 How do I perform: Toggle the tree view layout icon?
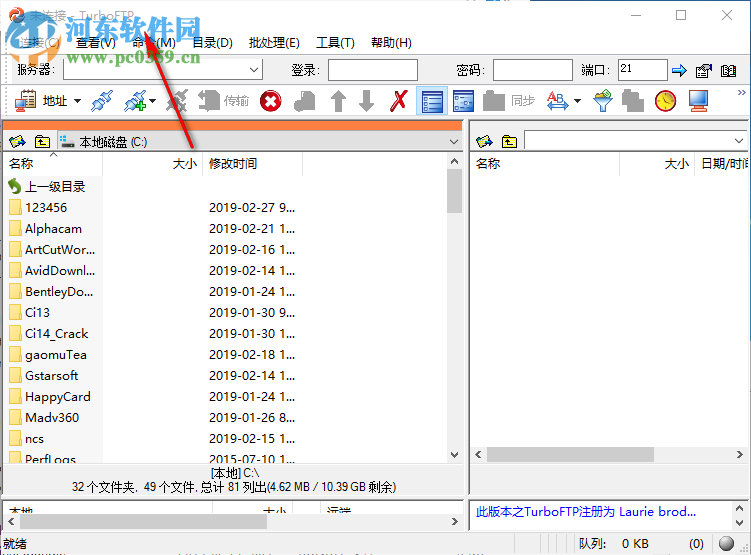[x=463, y=101]
